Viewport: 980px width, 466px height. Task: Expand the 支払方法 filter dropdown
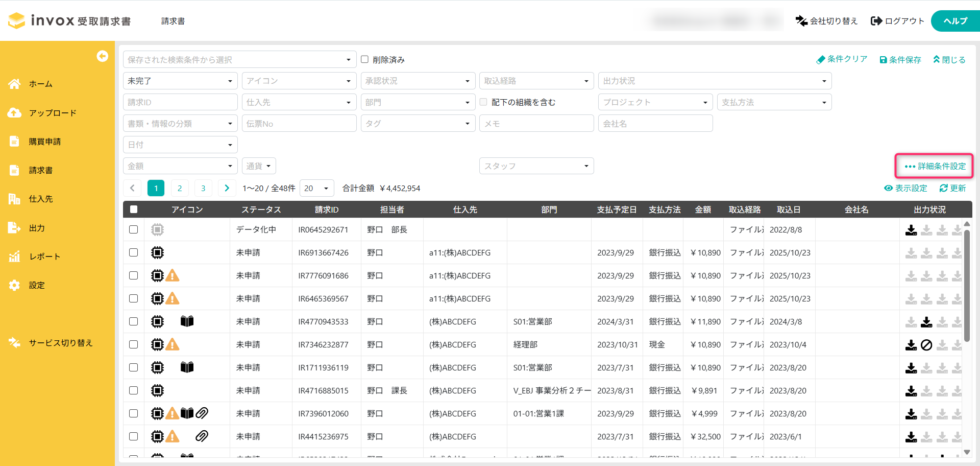coord(774,102)
